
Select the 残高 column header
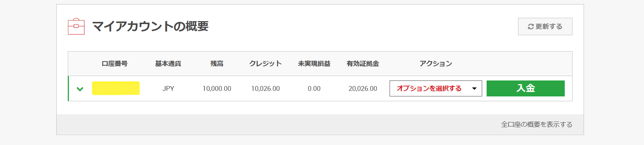217,64
